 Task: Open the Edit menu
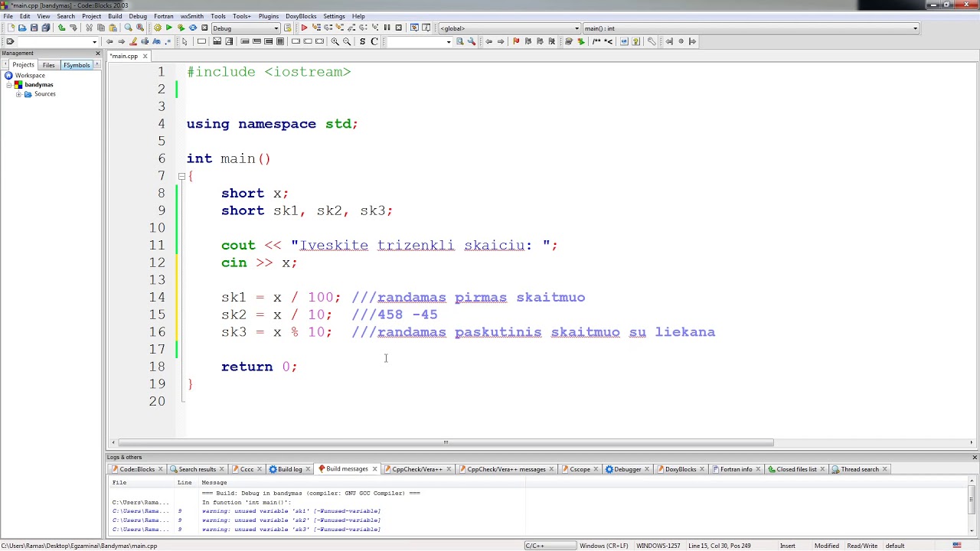pyautogui.click(x=25, y=16)
